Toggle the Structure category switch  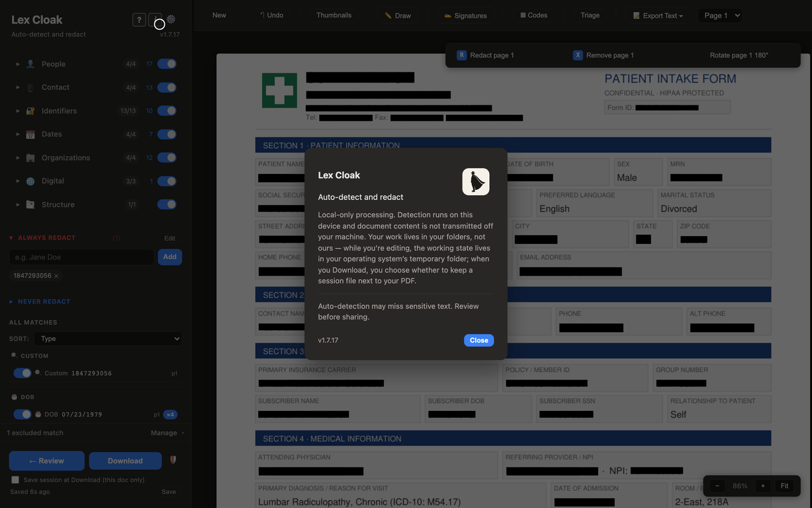click(x=167, y=204)
